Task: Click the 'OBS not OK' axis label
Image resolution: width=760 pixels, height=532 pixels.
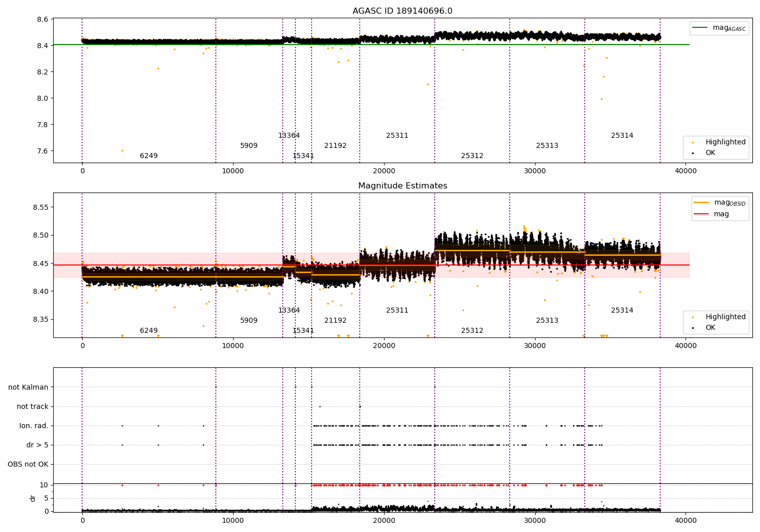Action: [28, 465]
